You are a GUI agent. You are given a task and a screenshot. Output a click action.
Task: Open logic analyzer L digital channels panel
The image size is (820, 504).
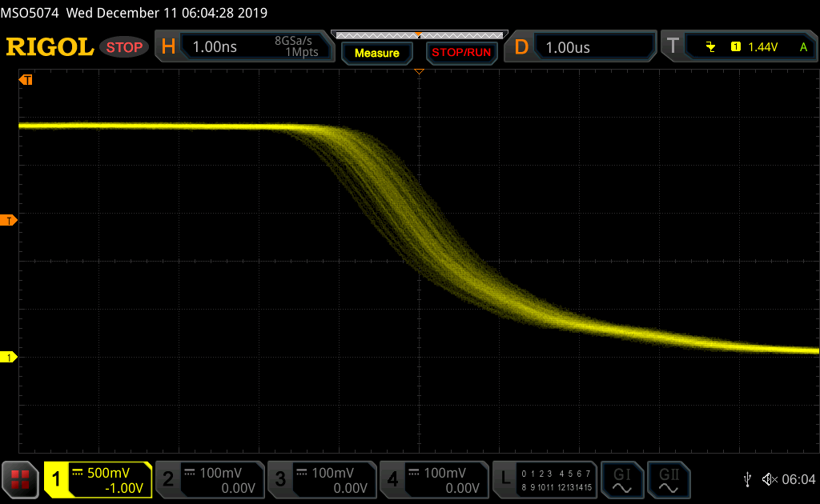click(545, 479)
